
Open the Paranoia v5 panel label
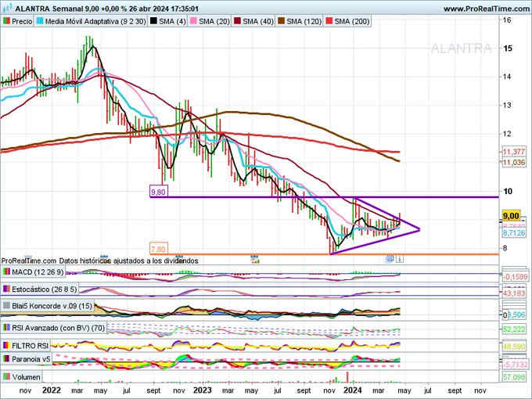point(31,359)
